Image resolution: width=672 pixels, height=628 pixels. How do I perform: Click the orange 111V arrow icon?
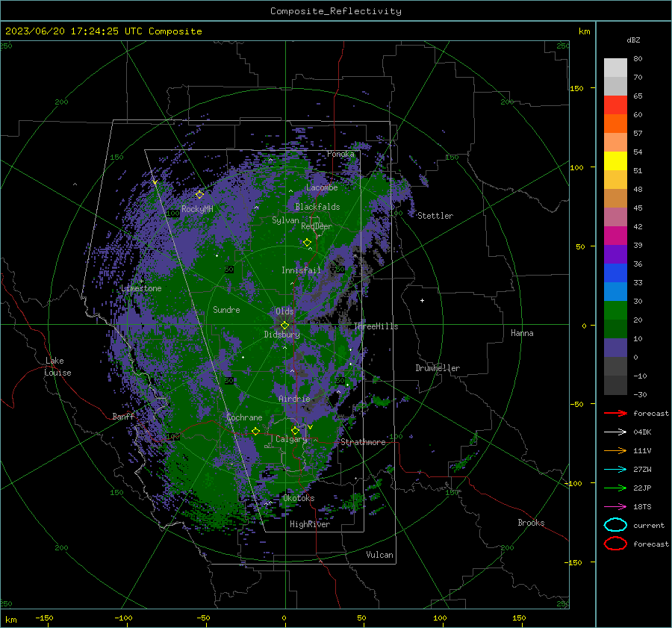pos(615,450)
